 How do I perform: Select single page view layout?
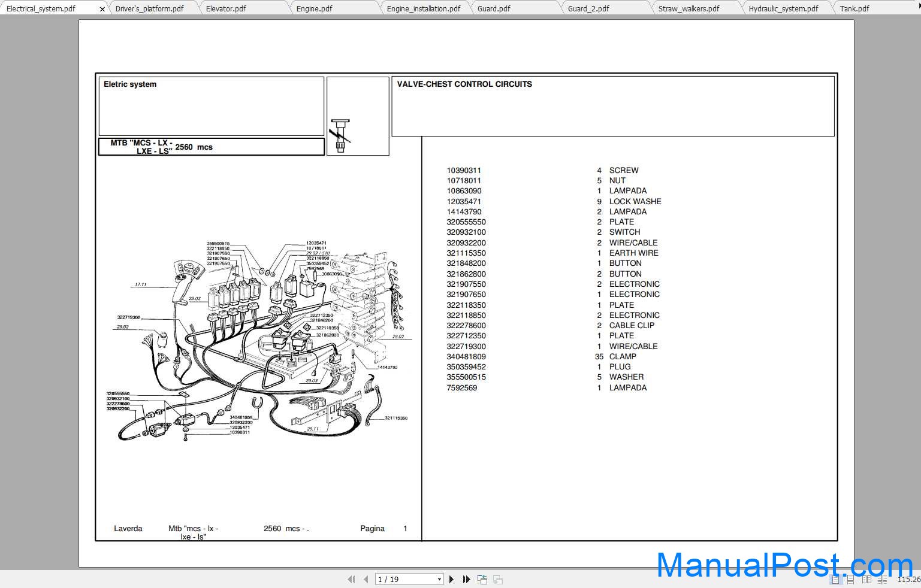[x=836, y=579]
